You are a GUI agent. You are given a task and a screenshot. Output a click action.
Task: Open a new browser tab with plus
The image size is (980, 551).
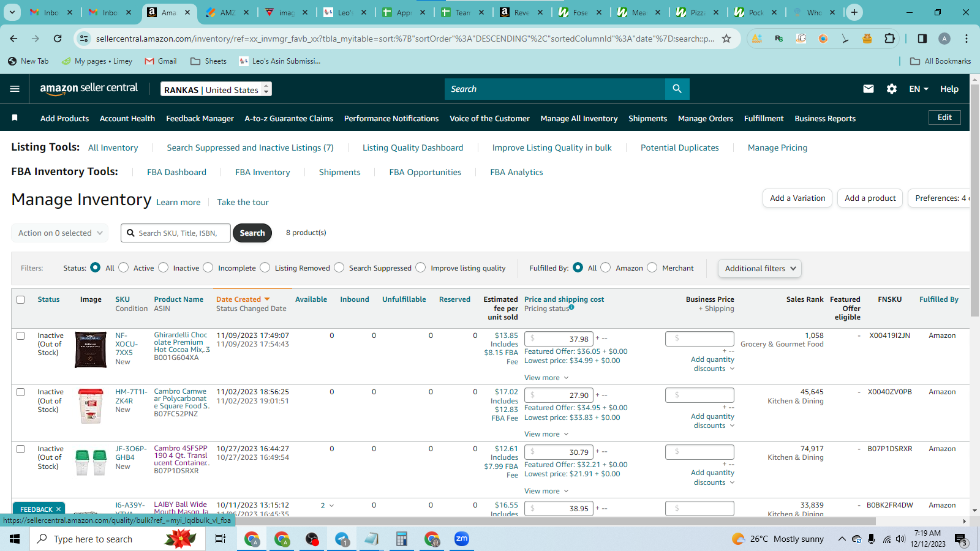[854, 12]
